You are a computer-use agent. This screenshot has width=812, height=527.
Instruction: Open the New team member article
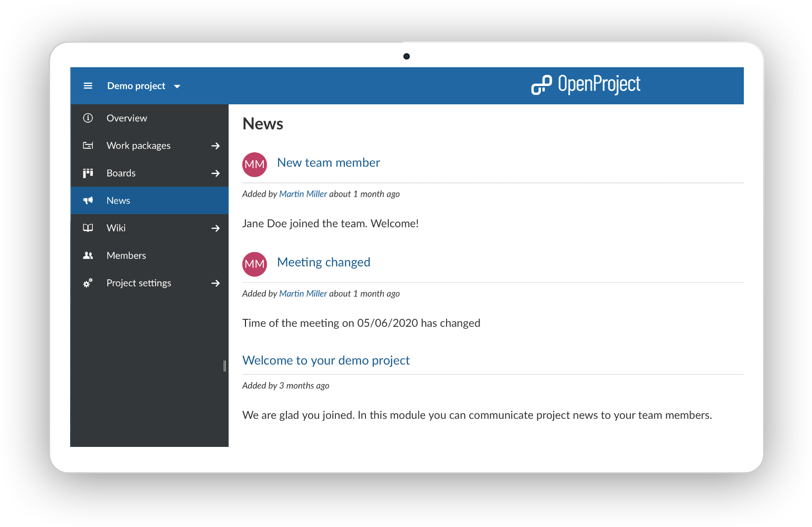328,163
